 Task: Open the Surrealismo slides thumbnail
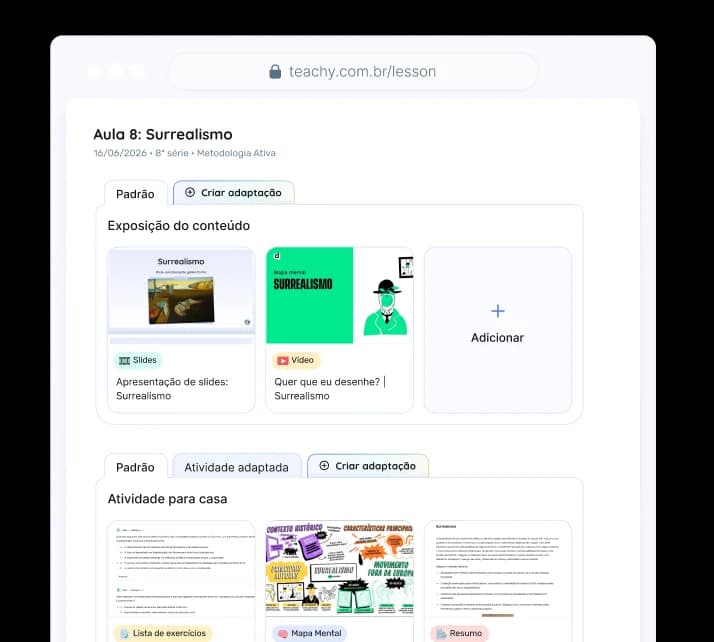coord(181,296)
